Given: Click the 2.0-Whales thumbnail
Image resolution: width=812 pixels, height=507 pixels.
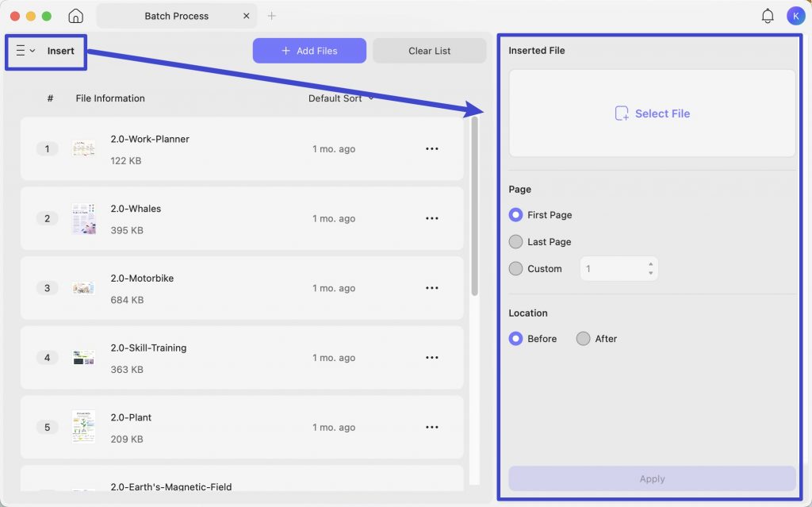Looking at the screenshot, I should (x=83, y=219).
